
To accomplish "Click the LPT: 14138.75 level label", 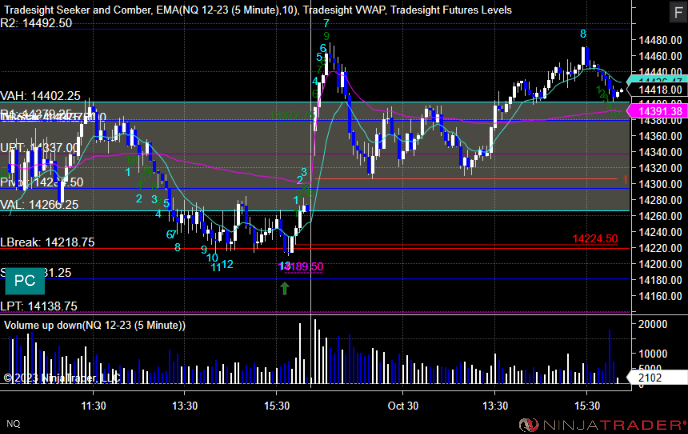I will tap(39, 306).
